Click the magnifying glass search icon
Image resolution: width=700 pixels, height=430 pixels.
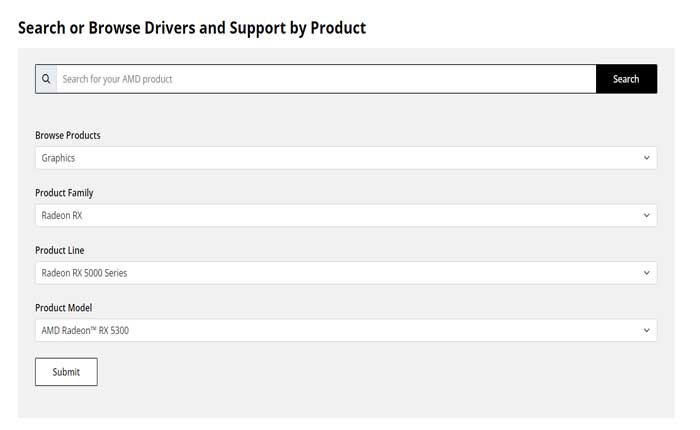[x=46, y=79]
